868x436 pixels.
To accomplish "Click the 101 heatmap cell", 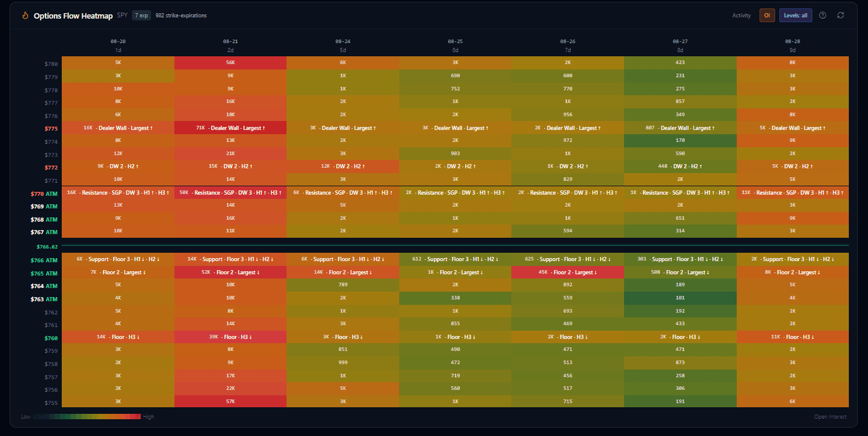I will tap(680, 298).
